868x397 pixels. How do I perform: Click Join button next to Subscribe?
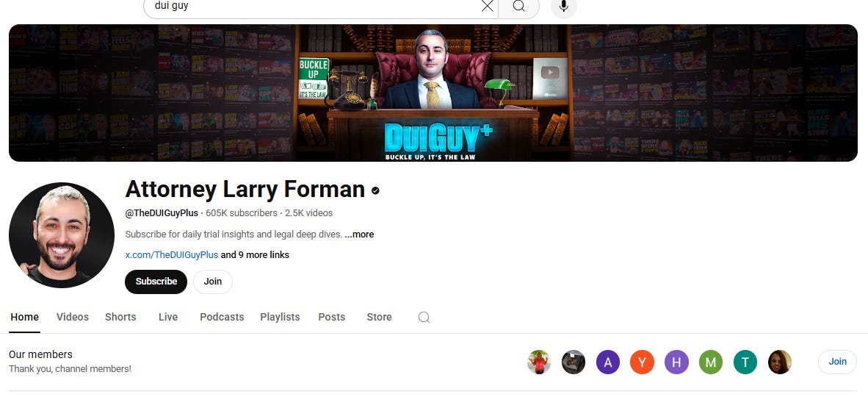(212, 282)
